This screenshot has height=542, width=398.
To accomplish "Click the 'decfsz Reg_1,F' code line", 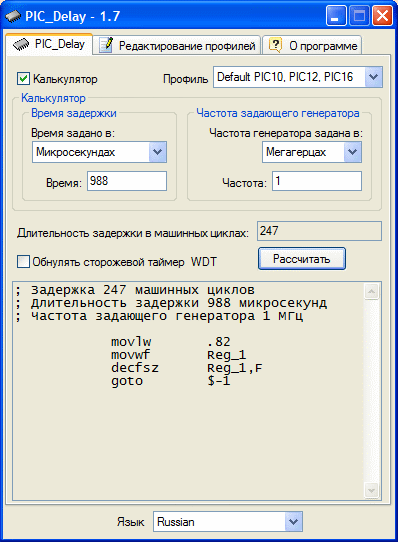I will [186, 368].
